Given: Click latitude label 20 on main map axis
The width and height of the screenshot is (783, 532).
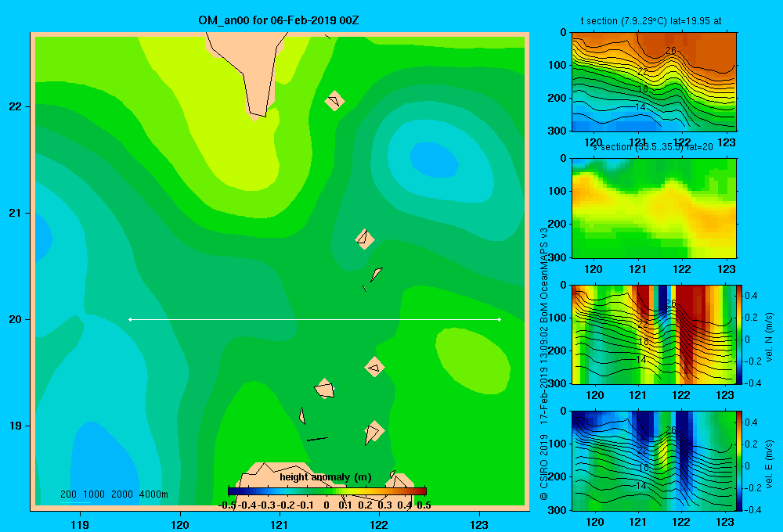Looking at the screenshot, I should click(16, 319).
